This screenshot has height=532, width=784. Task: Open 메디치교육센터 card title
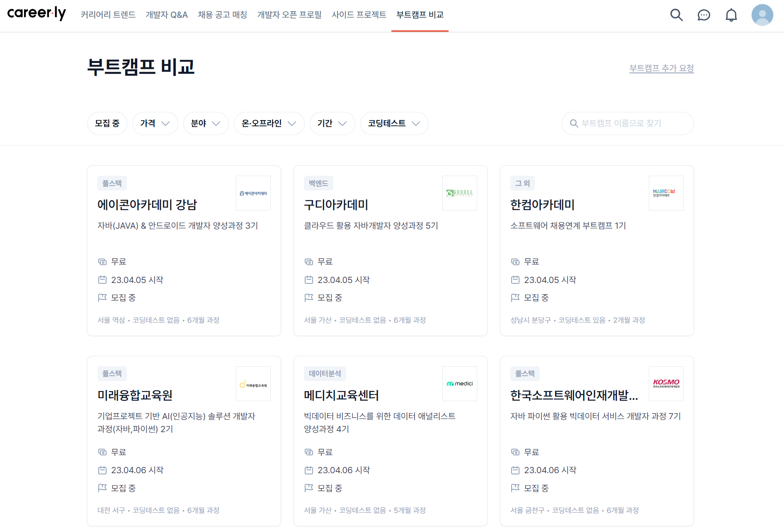click(341, 395)
